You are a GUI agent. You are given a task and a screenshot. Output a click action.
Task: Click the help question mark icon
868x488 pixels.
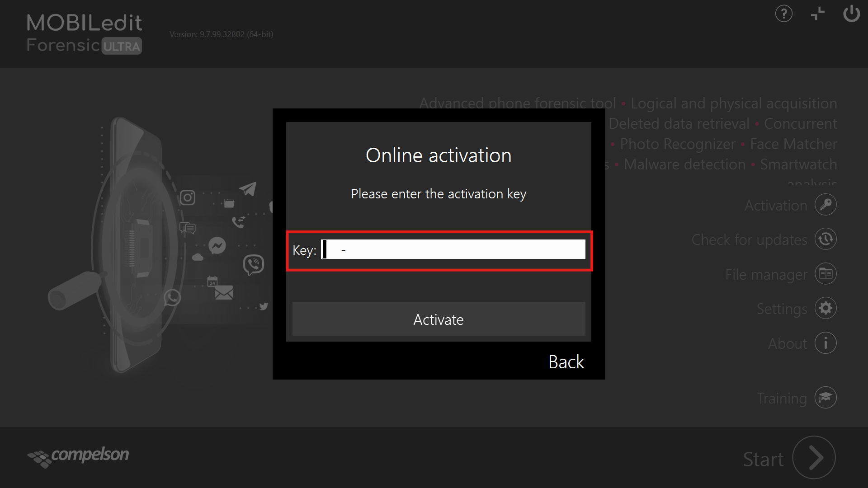[783, 14]
